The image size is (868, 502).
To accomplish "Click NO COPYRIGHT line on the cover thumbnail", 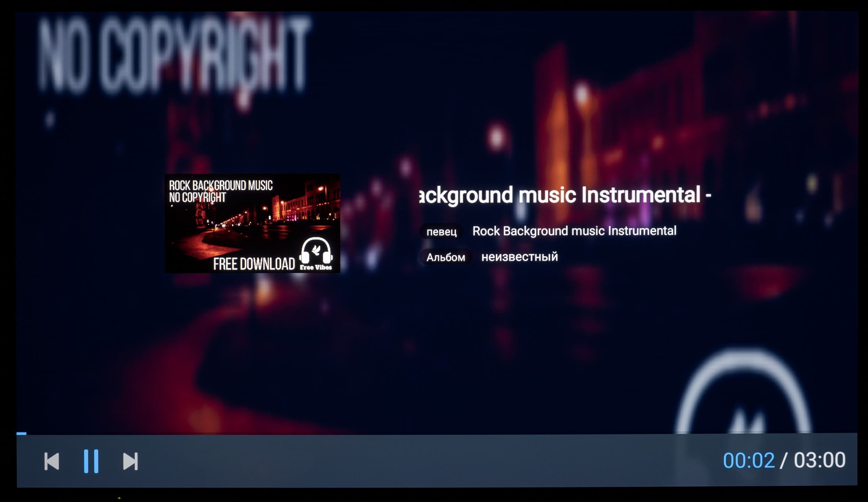I will [x=197, y=198].
